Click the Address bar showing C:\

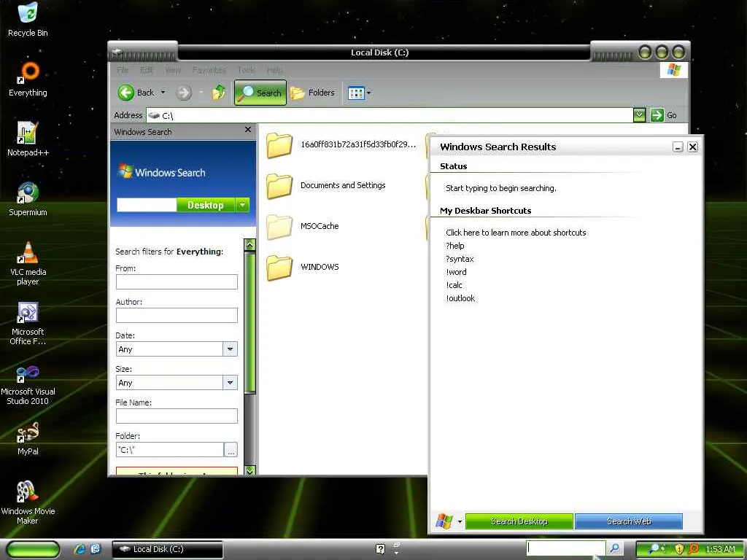pos(390,115)
